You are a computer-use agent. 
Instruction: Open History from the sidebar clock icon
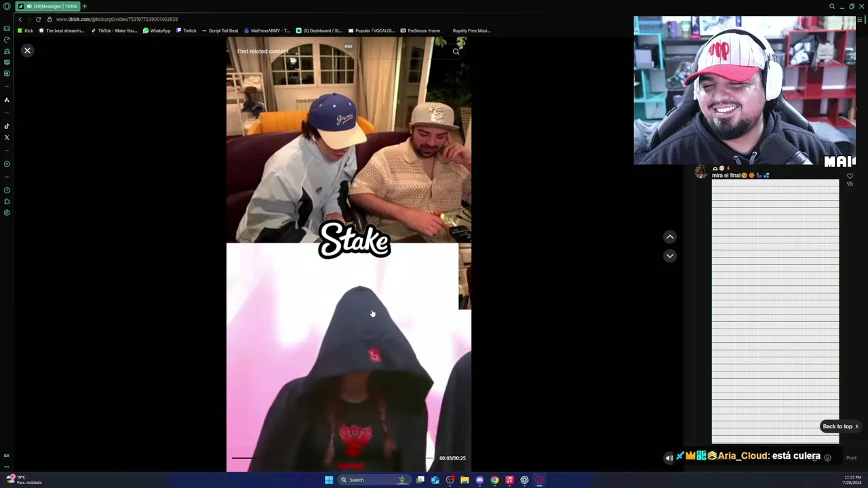coord(7,190)
